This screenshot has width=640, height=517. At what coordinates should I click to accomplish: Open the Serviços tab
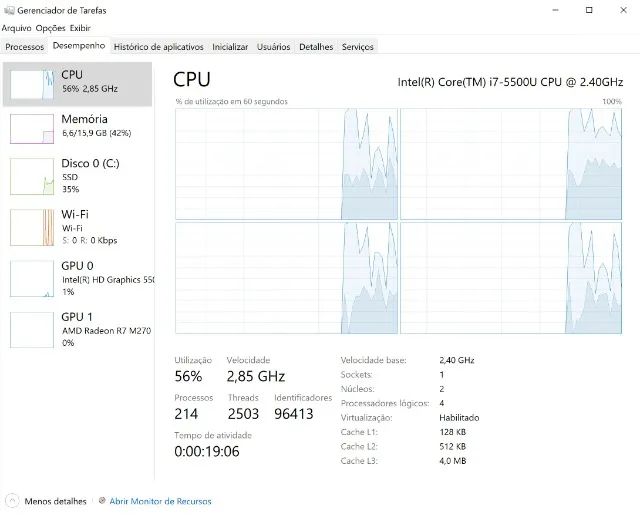click(x=357, y=47)
